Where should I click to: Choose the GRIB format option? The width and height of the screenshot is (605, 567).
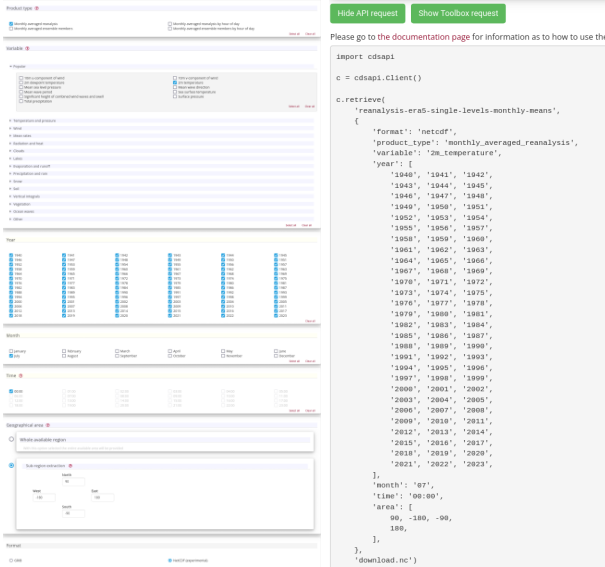tap(11, 561)
